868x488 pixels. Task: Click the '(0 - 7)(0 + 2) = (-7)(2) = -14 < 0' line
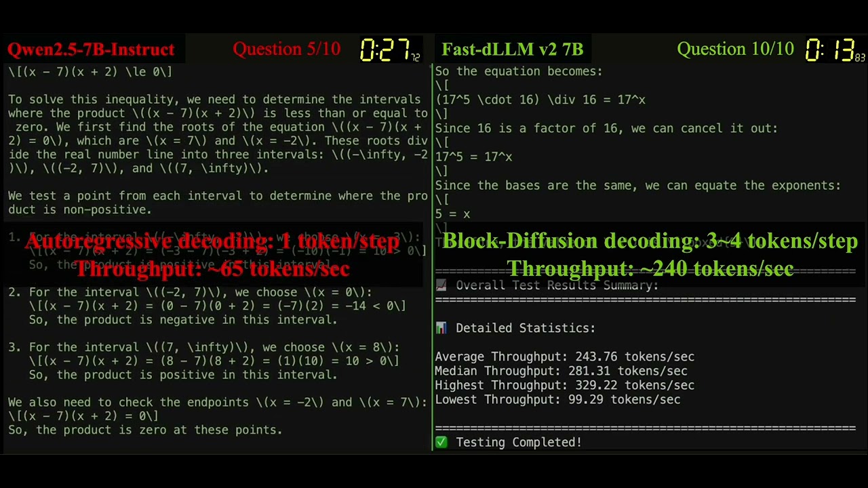tap(217, 306)
